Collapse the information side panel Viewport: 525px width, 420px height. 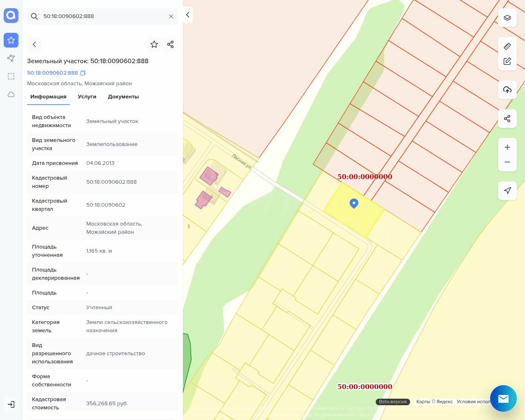(x=187, y=15)
